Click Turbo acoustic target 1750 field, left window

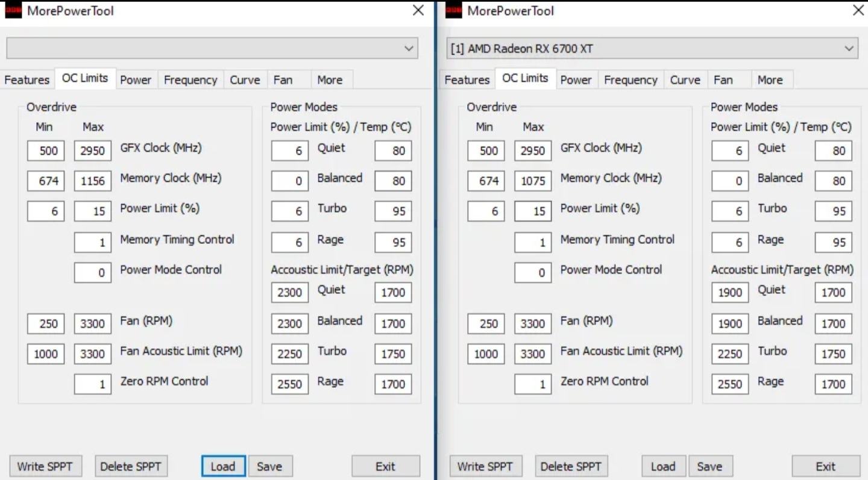(393, 354)
